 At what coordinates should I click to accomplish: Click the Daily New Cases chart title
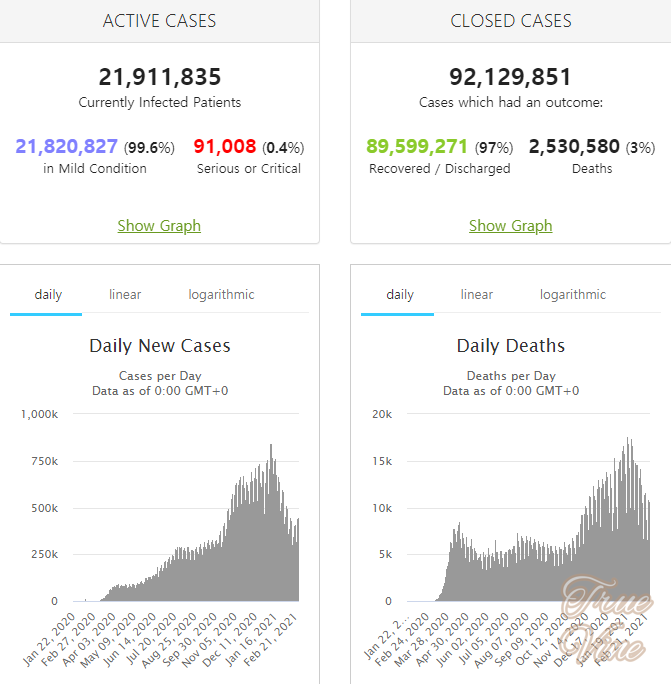[159, 346]
